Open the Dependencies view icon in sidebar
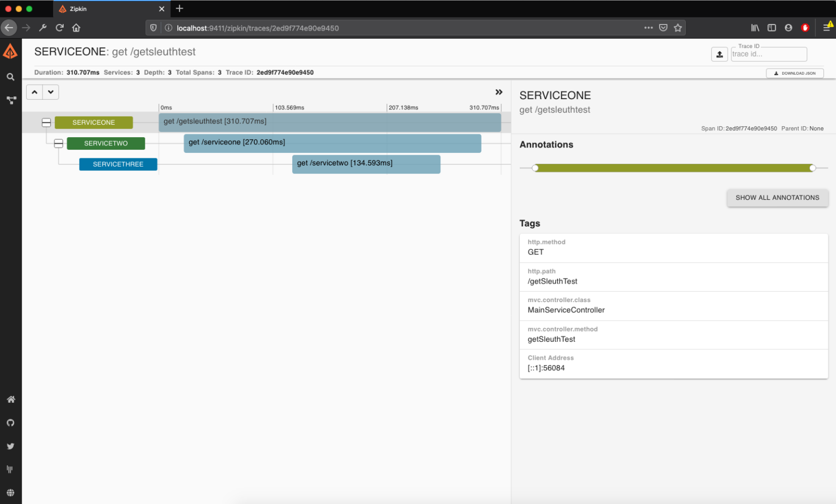 point(10,100)
